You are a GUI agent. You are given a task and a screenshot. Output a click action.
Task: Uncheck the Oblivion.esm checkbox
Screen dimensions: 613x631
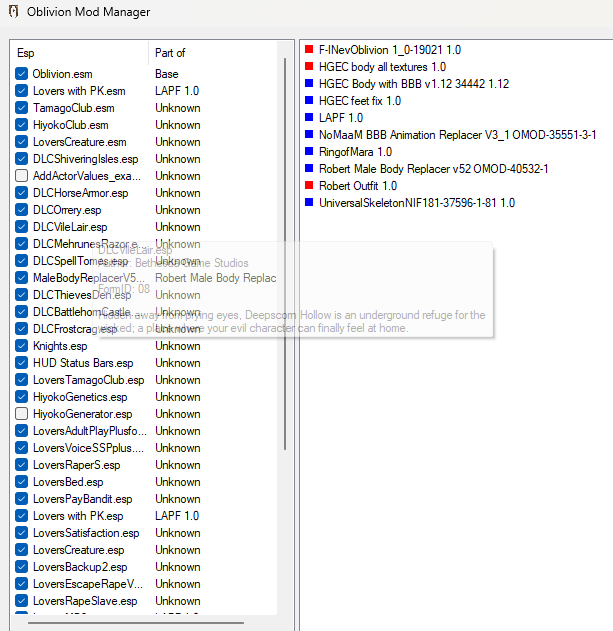[21, 74]
